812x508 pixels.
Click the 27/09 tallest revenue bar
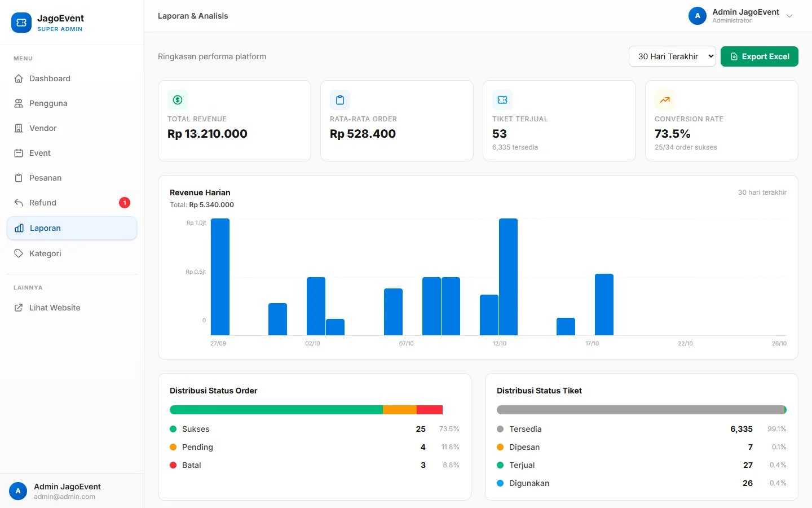coord(220,277)
